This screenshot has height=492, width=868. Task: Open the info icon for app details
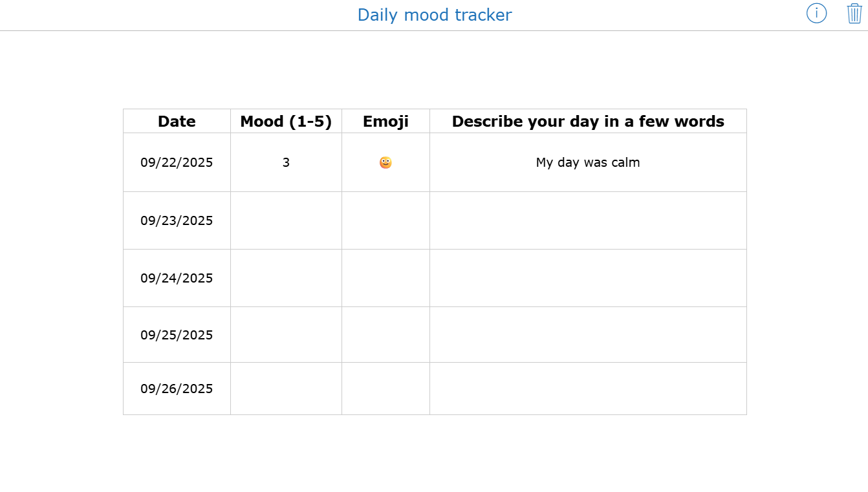click(816, 14)
